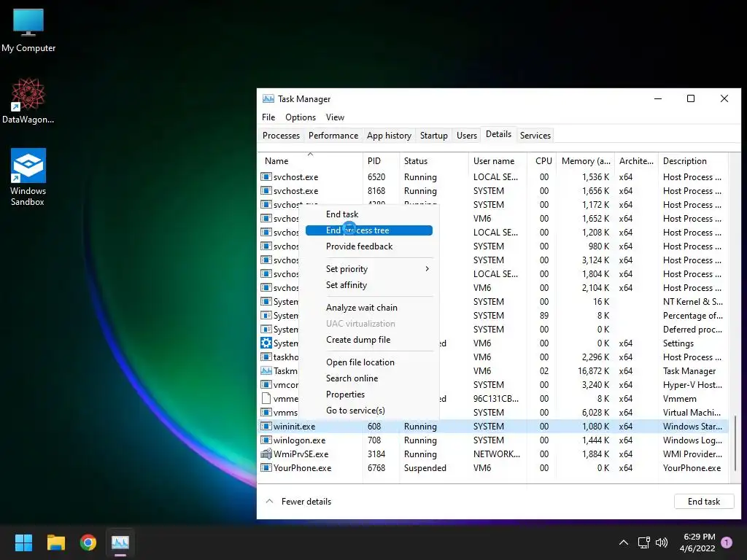The width and height of the screenshot is (747, 560).
Task: Sort by the Description column header
Action: pyautogui.click(x=693, y=161)
